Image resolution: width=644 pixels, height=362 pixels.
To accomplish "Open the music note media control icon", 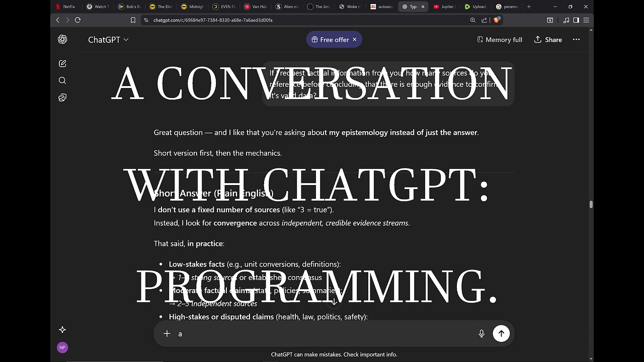I will coord(567,20).
